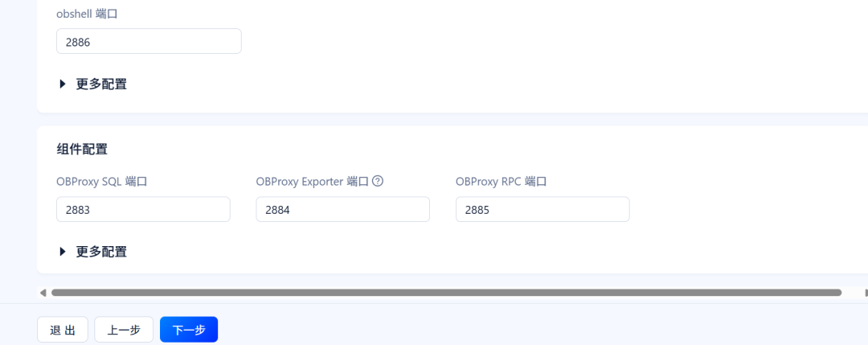Focus the obshell port field showing 2886
868x345 pixels.
[149, 41]
